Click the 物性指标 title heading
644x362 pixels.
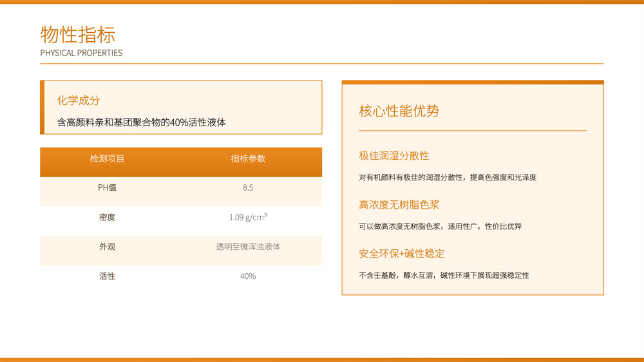coord(78,34)
